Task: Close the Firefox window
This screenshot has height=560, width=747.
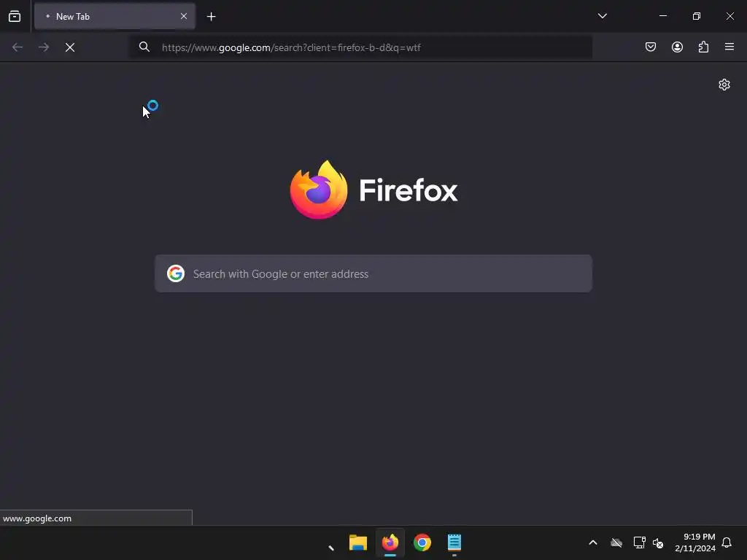Action: (729, 16)
